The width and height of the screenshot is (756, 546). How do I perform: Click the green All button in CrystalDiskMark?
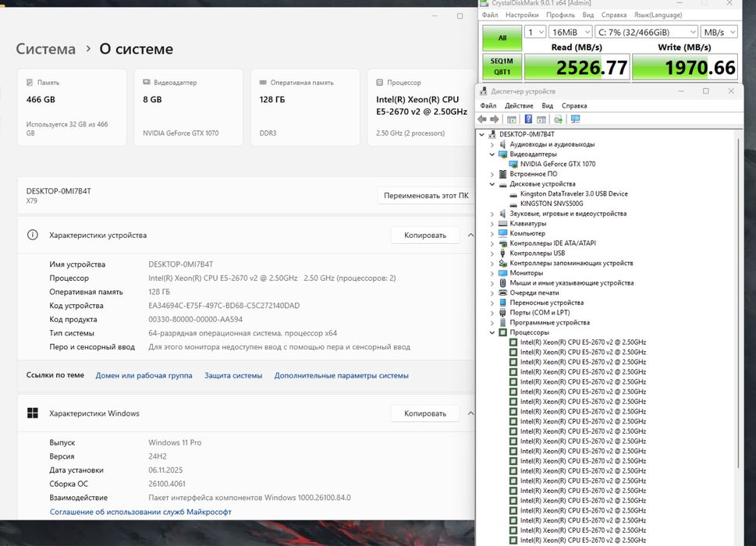click(502, 37)
